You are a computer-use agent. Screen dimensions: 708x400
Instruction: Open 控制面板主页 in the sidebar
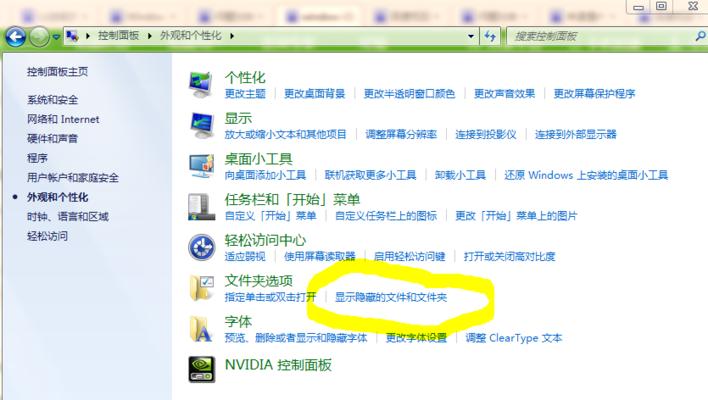coord(57,72)
